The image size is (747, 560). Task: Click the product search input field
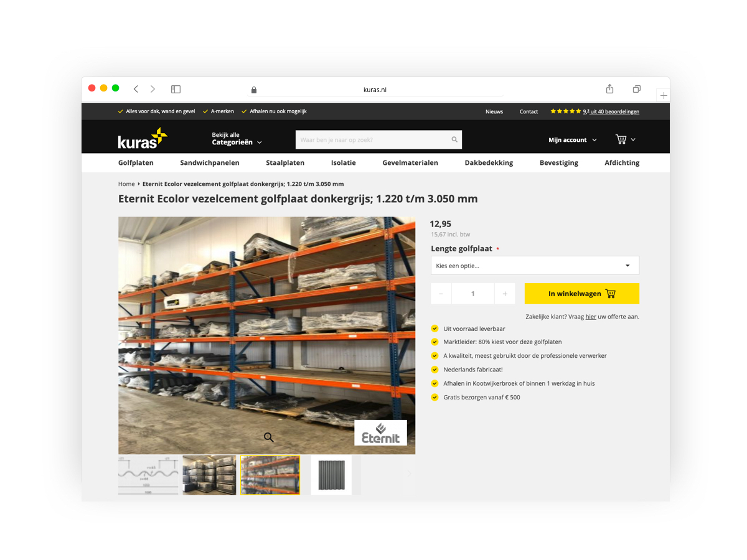pos(374,140)
